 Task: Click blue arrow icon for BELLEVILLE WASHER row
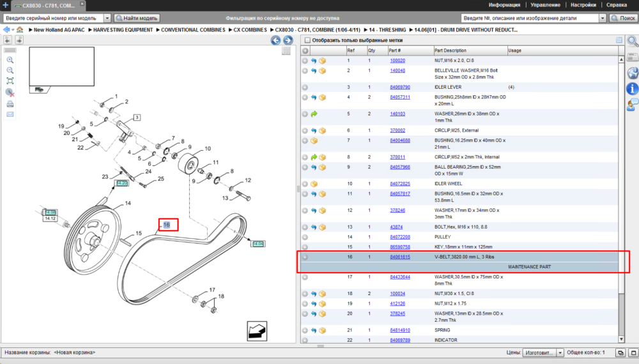(314, 71)
